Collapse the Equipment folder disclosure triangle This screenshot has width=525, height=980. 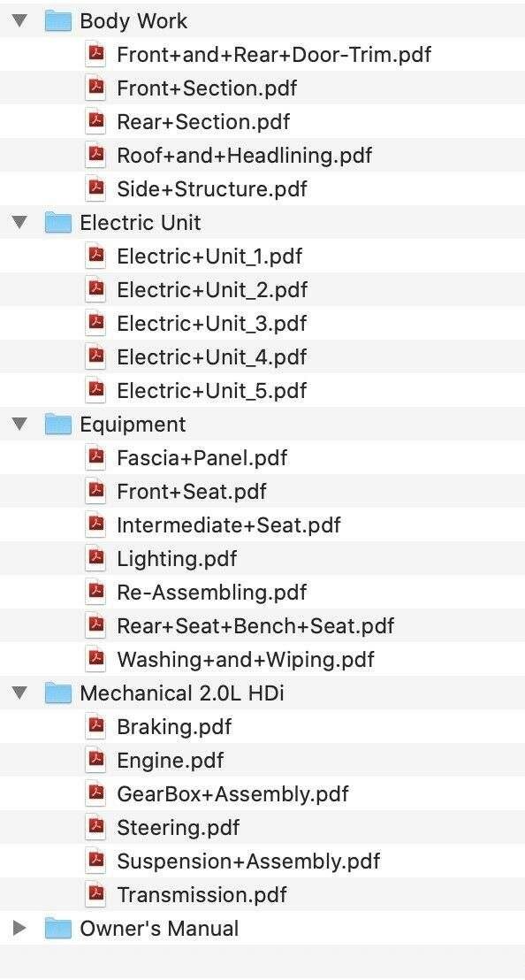tap(20, 425)
